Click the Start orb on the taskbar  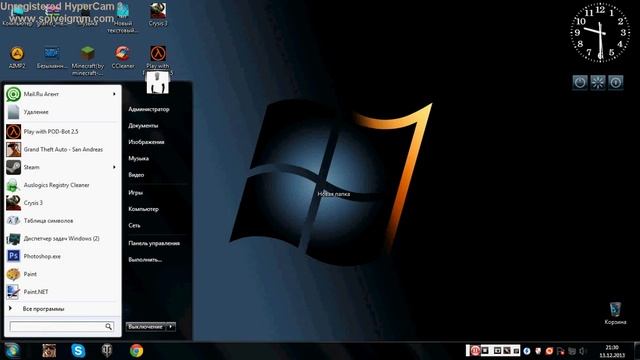point(12,351)
